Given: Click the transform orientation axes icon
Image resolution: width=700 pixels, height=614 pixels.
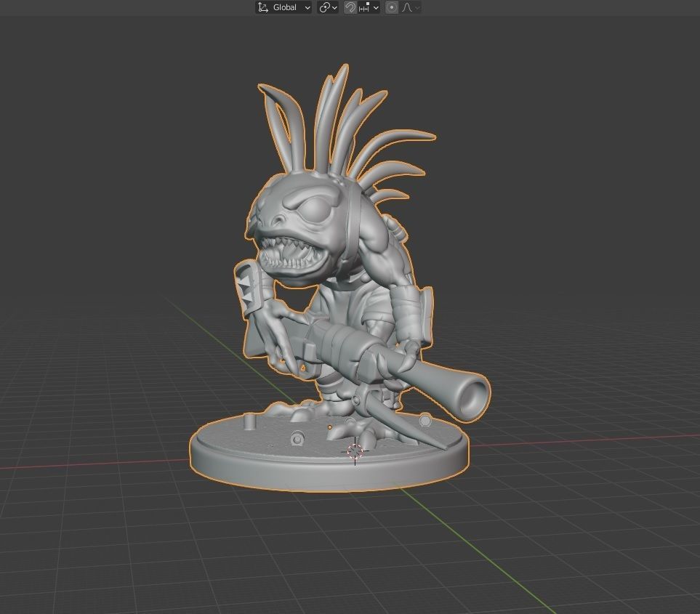Looking at the screenshot, I should click(x=263, y=7).
